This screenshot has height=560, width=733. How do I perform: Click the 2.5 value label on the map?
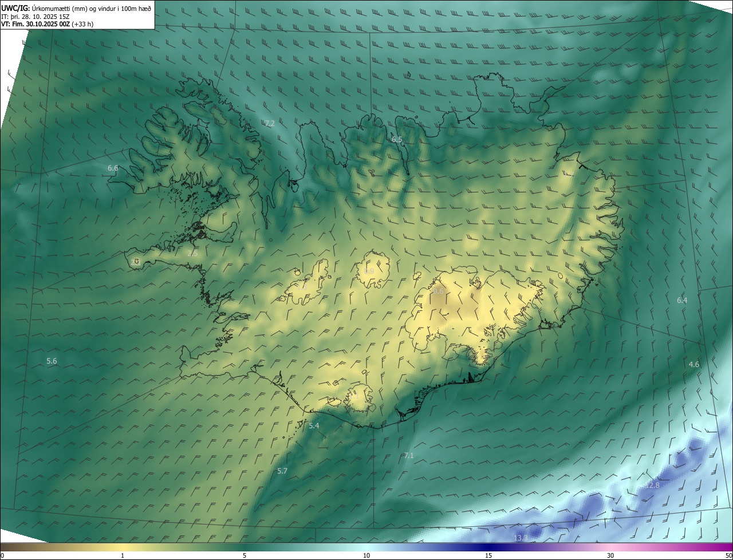point(193,253)
